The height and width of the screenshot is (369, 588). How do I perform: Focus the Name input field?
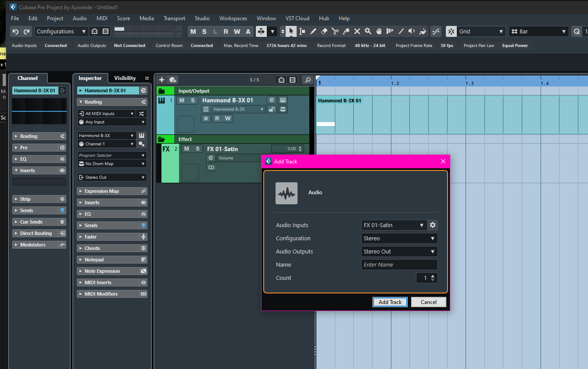click(x=399, y=265)
